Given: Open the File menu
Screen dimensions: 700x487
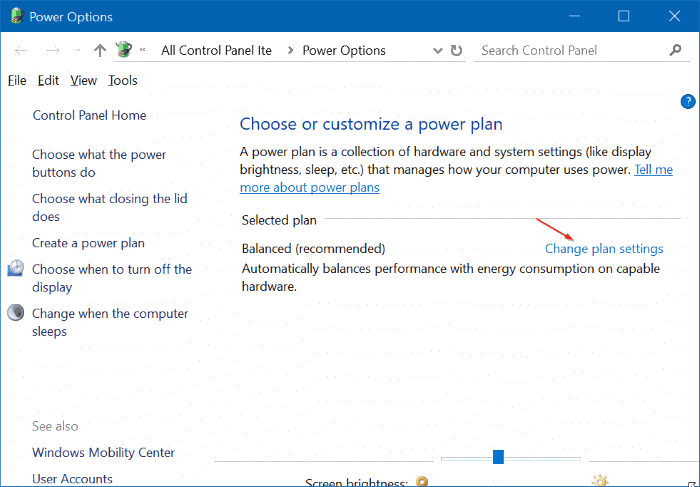Looking at the screenshot, I should click(17, 80).
